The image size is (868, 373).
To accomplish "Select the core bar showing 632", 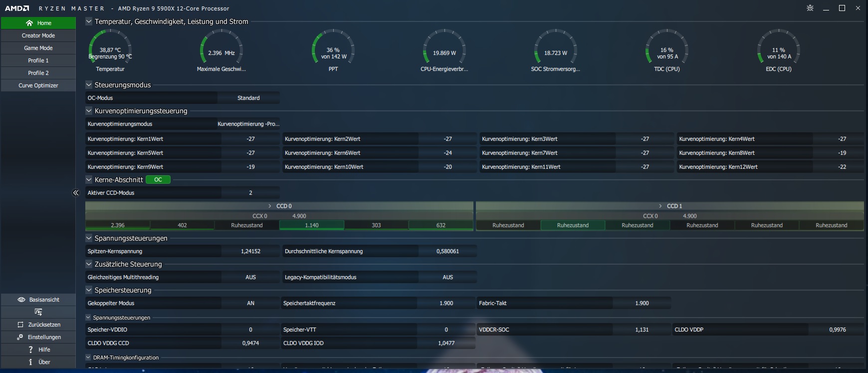I will pos(441,225).
